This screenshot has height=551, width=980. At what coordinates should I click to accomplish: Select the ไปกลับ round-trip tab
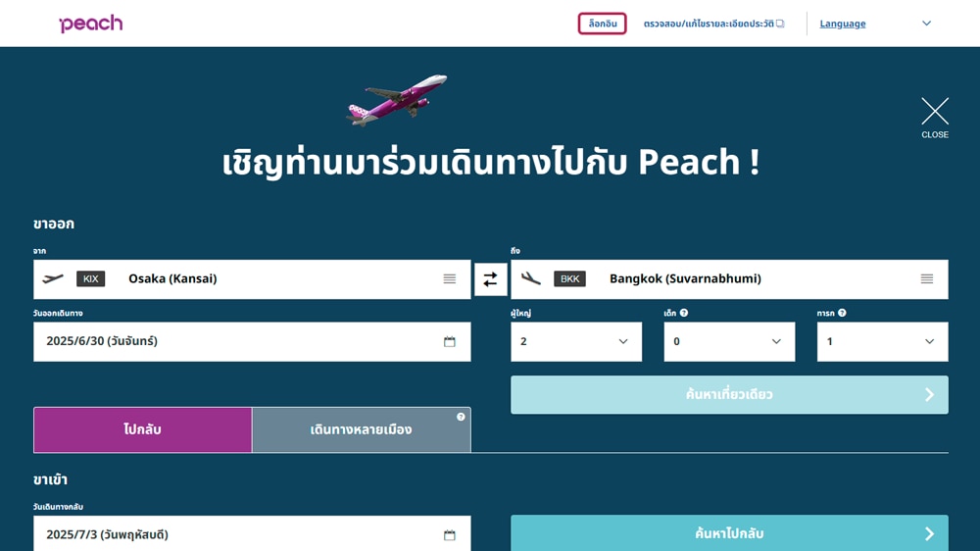coord(143,430)
